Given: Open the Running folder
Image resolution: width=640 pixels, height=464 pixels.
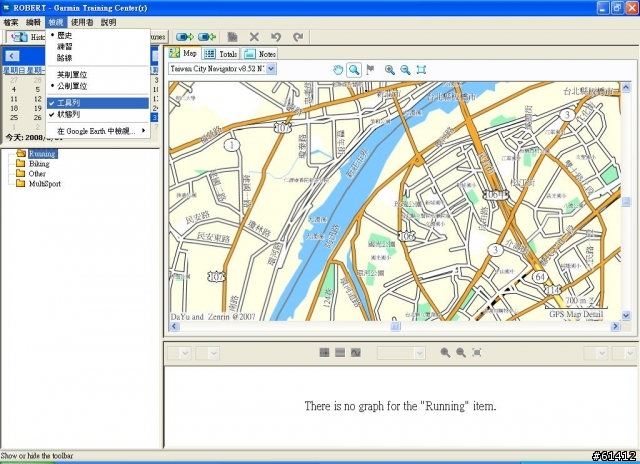Looking at the screenshot, I should pos(36,154).
